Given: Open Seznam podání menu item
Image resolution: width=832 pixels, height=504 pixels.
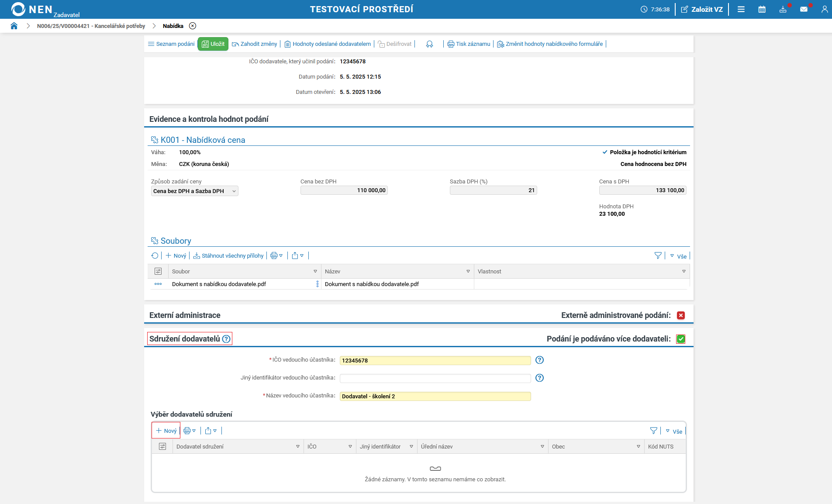Looking at the screenshot, I should [x=171, y=44].
